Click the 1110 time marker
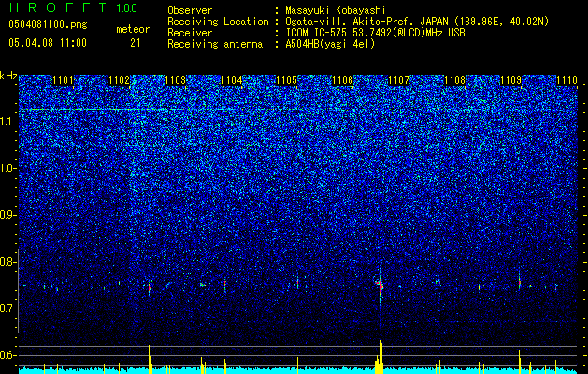The image size is (588, 374). (x=566, y=80)
